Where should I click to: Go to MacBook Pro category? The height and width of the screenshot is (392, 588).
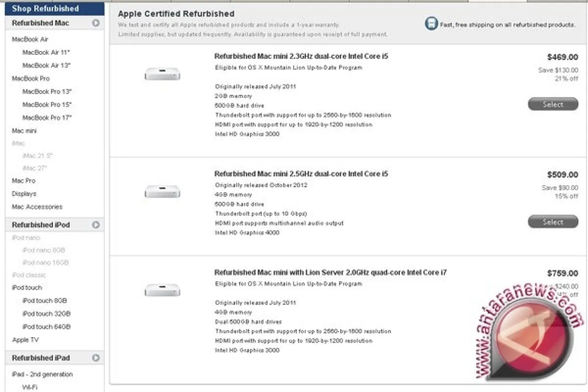30,78
